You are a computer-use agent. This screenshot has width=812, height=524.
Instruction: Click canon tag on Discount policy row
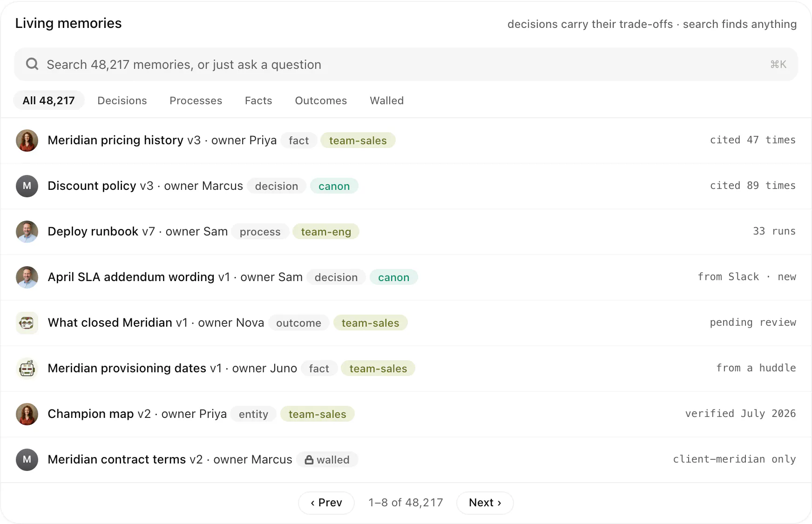(x=334, y=186)
